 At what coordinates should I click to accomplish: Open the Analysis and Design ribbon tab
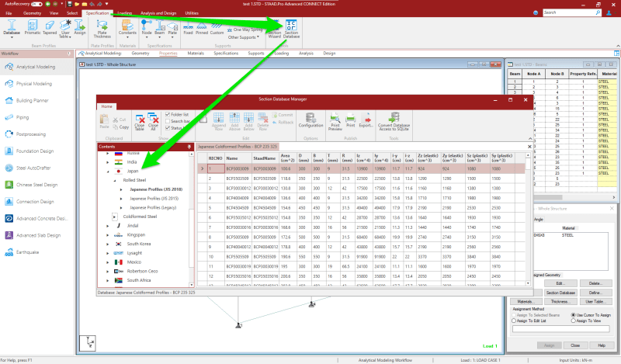point(158,13)
